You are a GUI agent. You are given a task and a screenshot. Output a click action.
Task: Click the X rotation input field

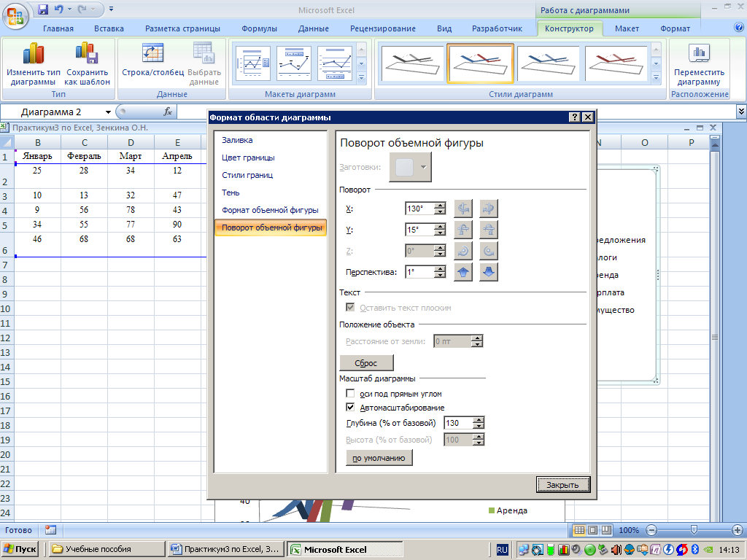(419, 209)
